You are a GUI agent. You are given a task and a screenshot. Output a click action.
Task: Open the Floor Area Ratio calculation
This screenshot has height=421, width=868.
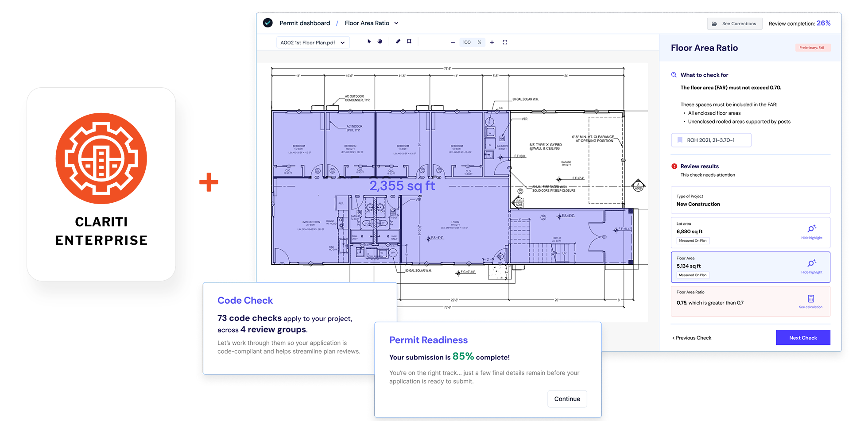pyautogui.click(x=810, y=301)
